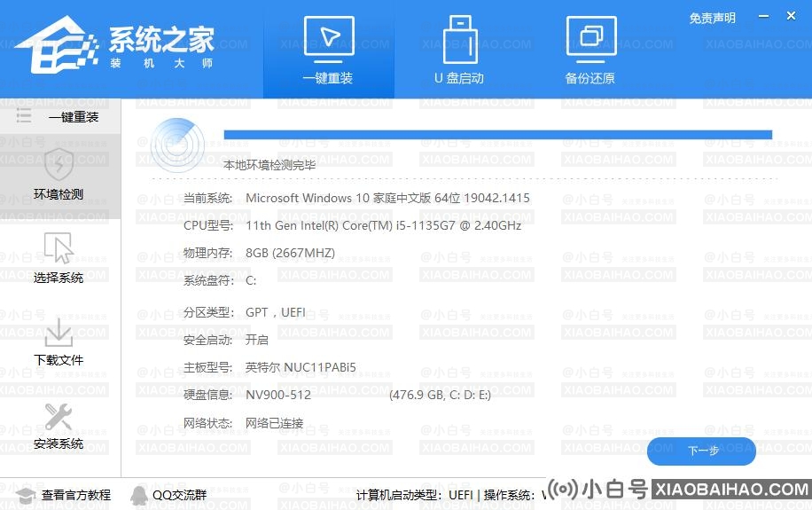Select the 安装系统 tools step
812x510 pixels.
59,426
